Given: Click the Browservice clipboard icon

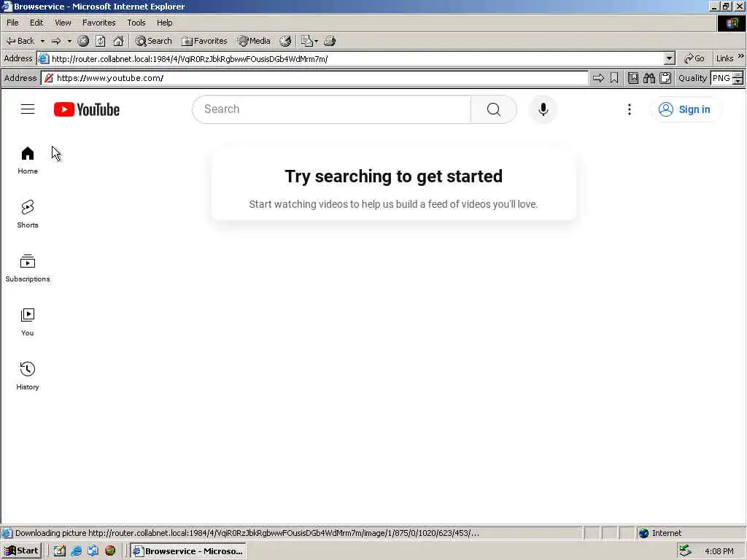Looking at the screenshot, I should (665, 78).
